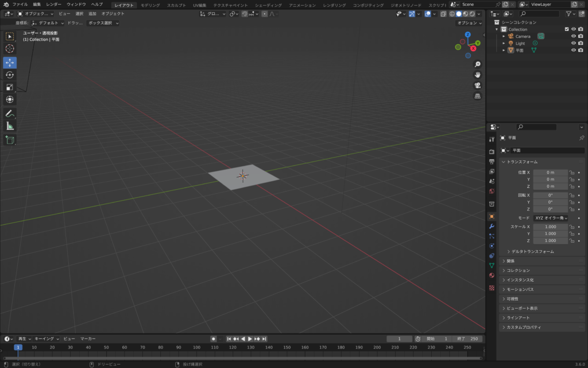Open the オプション dropdown

pyautogui.click(x=469, y=23)
